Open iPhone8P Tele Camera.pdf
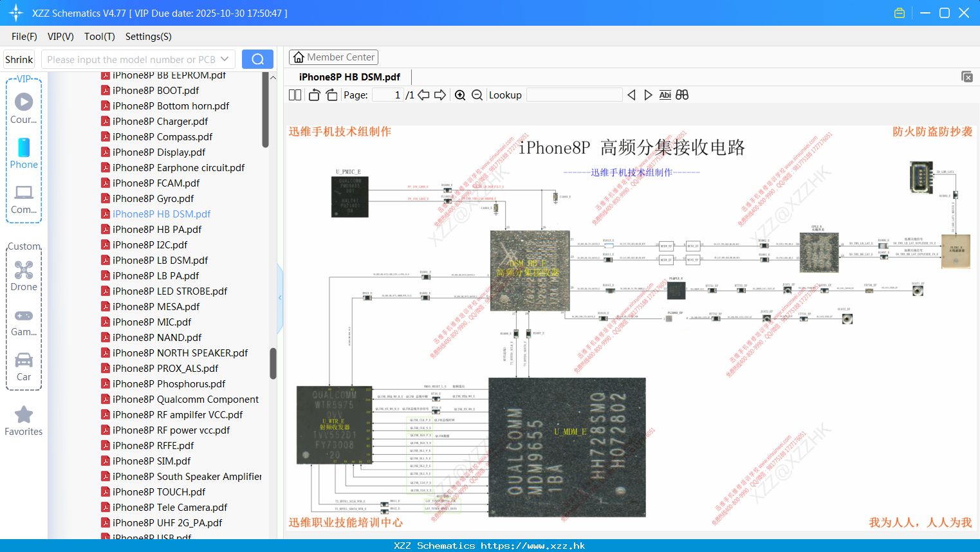This screenshot has height=552, width=980. coord(170,508)
